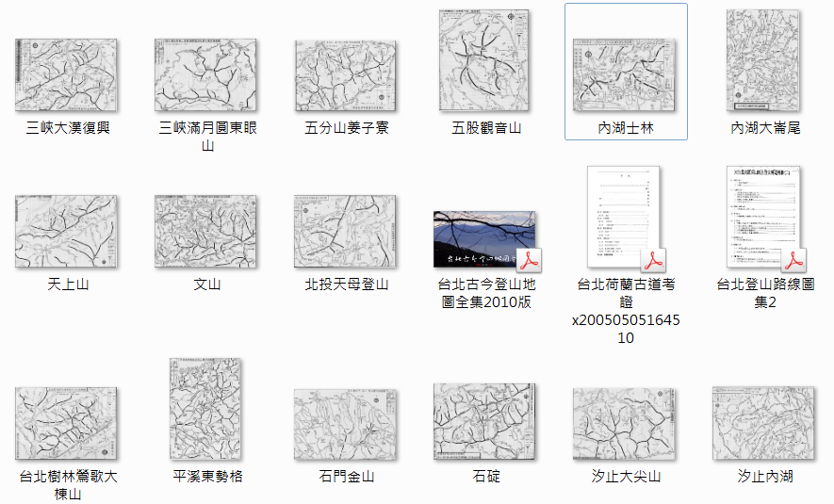This screenshot has height=504, width=834.
Task: Click the 汐止內湖 map thumbnail
Action: tap(764, 424)
